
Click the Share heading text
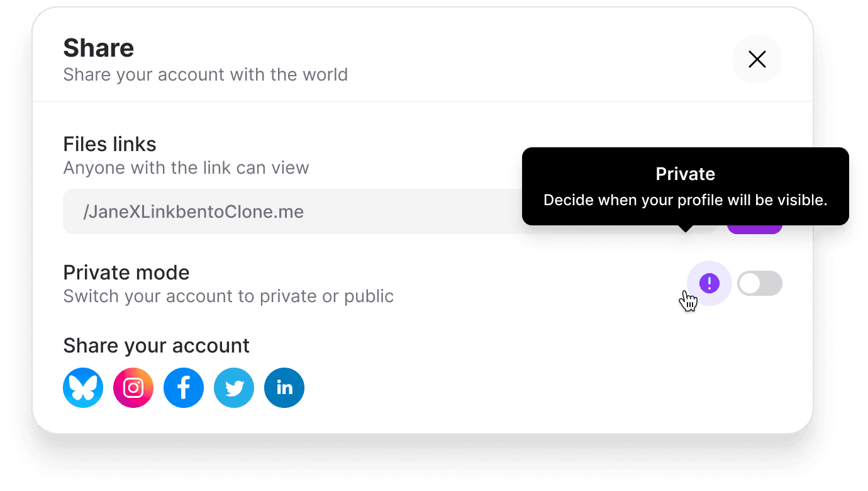[98, 47]
